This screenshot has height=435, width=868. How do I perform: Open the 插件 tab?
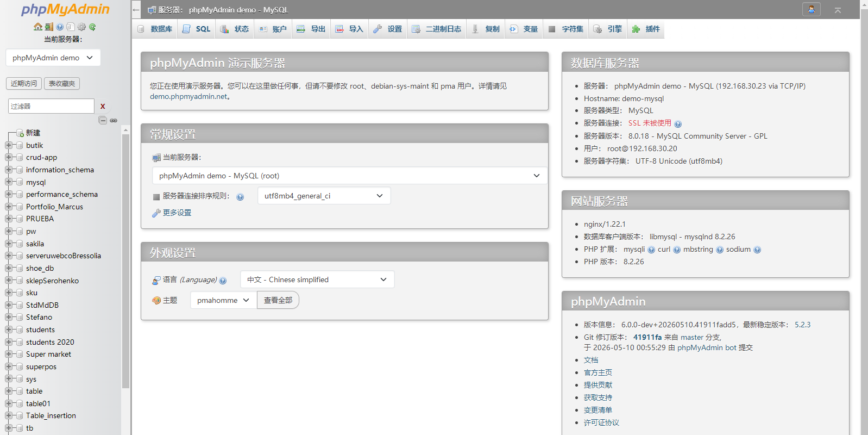point(646,29)
